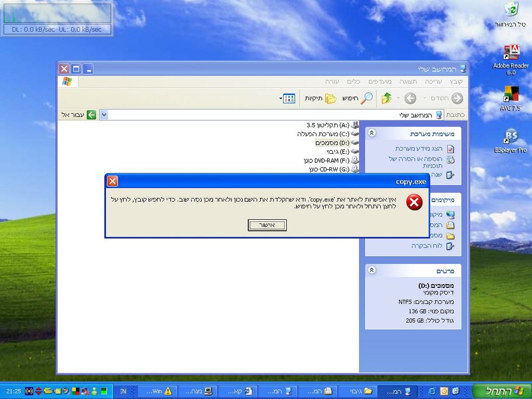Image resolution: width=532 pixels, height=399 pixels.
Task: Open the back history dropdown arrow
Action: pyautogui.click(x=424, y=98)
